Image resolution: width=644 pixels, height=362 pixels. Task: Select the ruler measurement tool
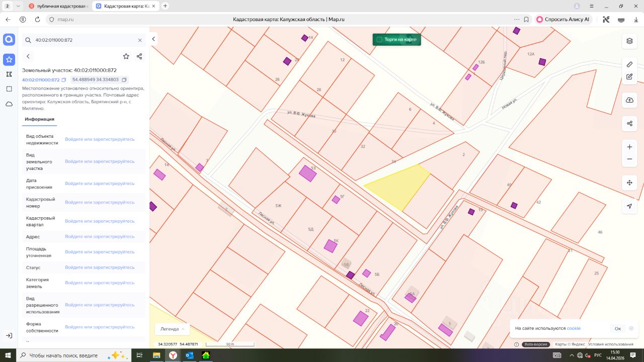629,64
